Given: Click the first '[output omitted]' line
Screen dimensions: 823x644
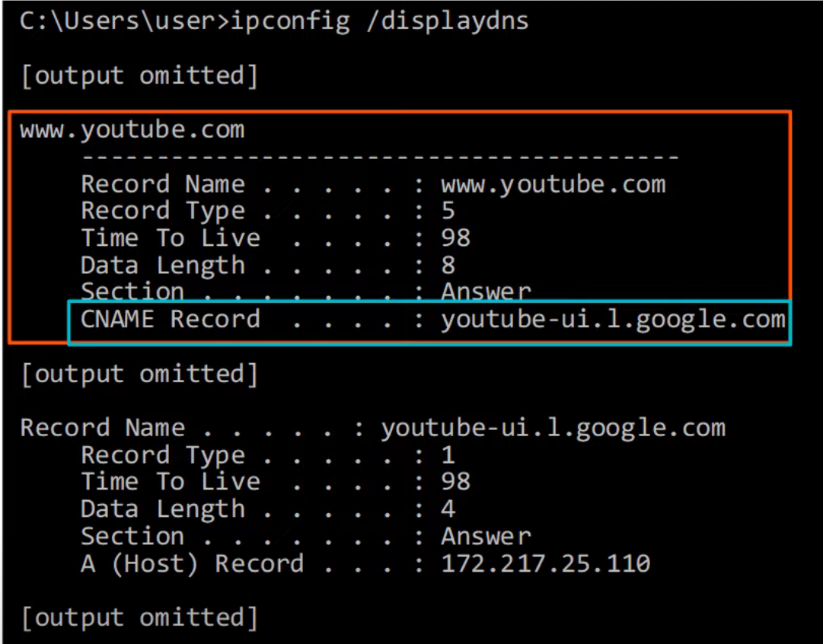Looking at the screenshot, I should tap(139, 76).
